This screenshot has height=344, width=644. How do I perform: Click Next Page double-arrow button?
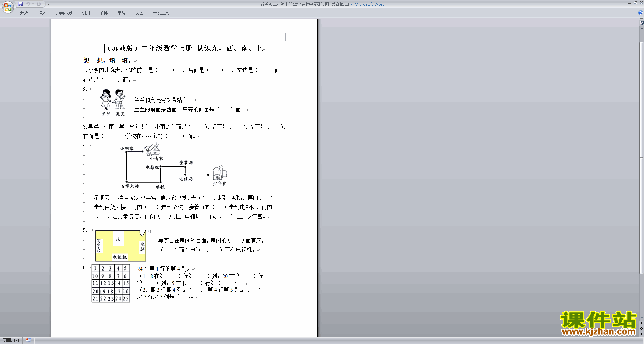[x=641, y=334]
